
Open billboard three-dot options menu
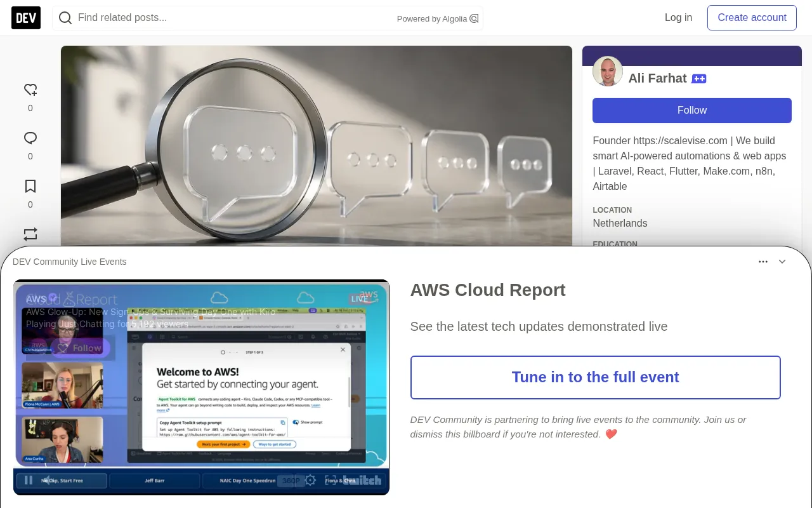(x=763, y=262)
